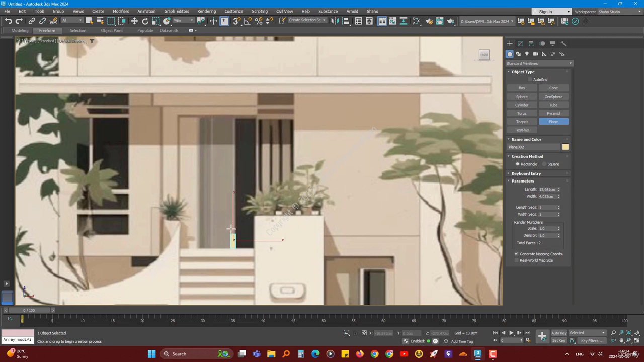Image resolution: width=644 pixels, height=362 pixels.
Task: Select the Rectangle creation method
Action: pos(517,164)
